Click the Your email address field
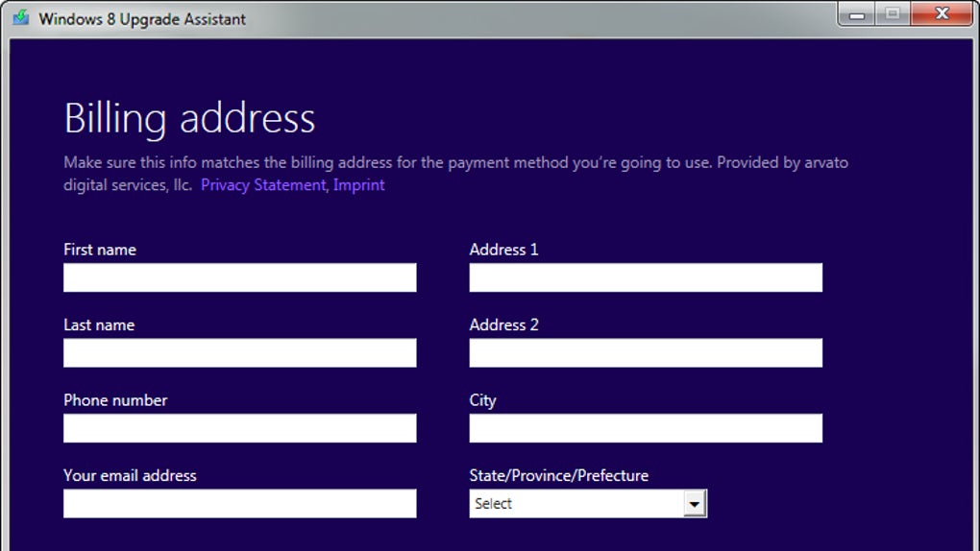The width and height of the screenshot is (980, 551). (x=240, y=504)
